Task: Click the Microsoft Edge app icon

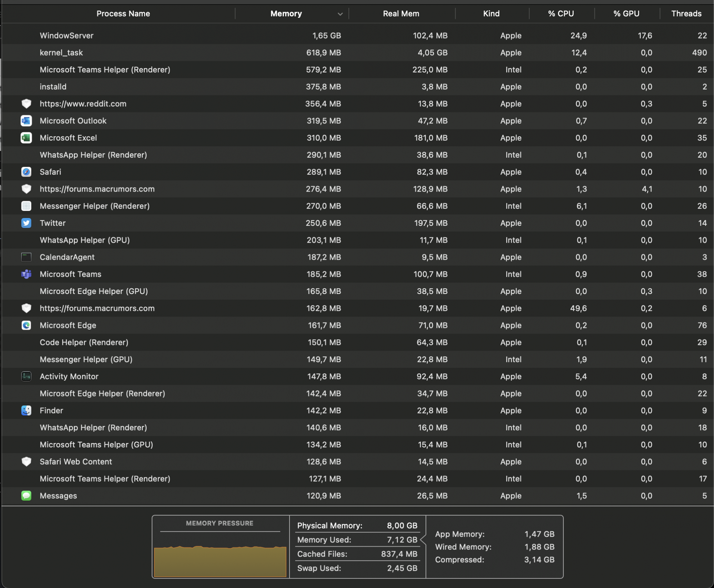Action: tap(26, 325)
